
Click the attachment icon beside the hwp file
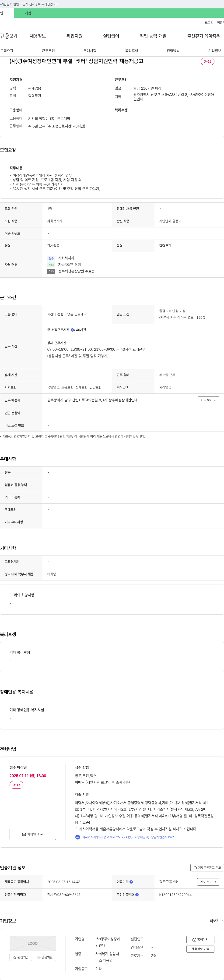coord(77,837)
